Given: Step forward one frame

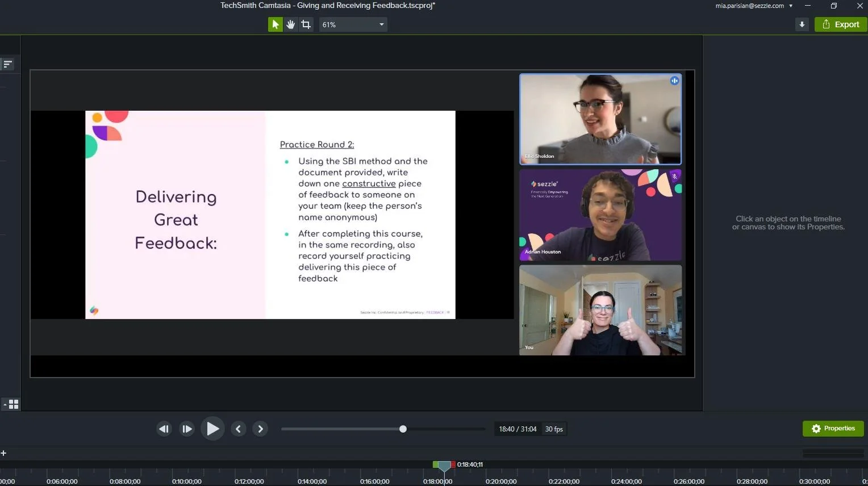Looking at the screenshot, I should [x=187, y=429].
